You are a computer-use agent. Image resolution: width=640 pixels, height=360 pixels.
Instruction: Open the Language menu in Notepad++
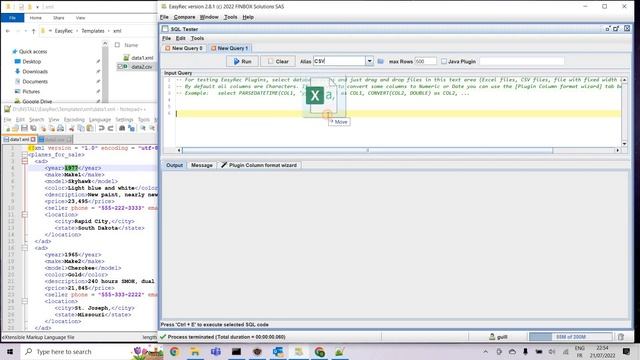tap(100, 120)
